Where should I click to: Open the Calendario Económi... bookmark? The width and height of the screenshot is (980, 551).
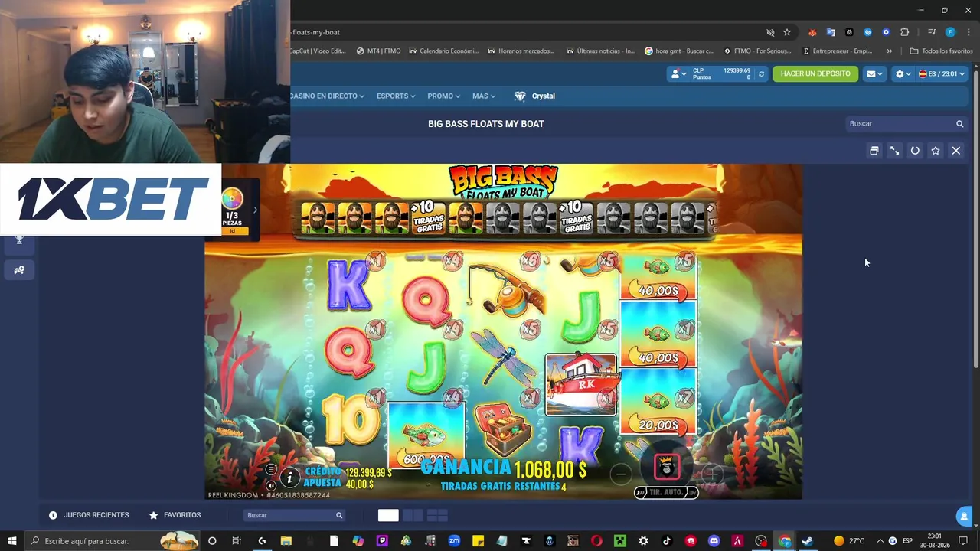click(x=443, y=51)
